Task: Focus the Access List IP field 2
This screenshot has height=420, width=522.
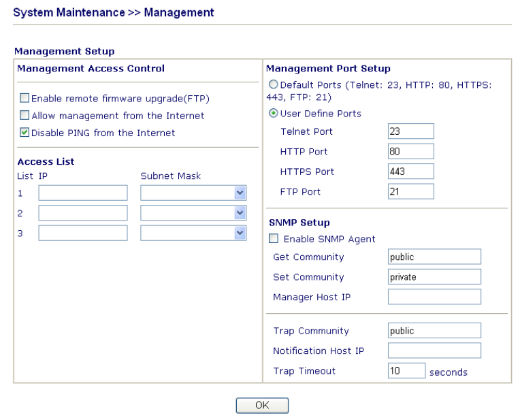Action: coord(82,213)
